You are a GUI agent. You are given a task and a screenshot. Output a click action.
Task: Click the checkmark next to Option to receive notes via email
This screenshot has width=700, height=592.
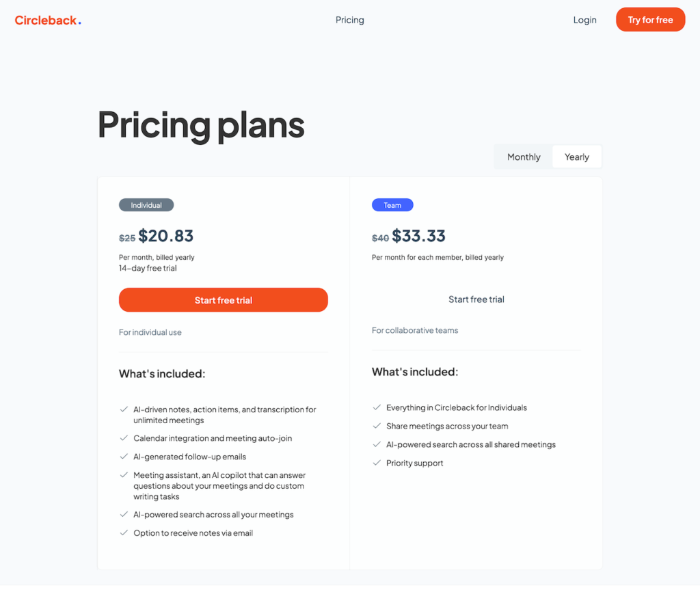[x=124, y=533]
